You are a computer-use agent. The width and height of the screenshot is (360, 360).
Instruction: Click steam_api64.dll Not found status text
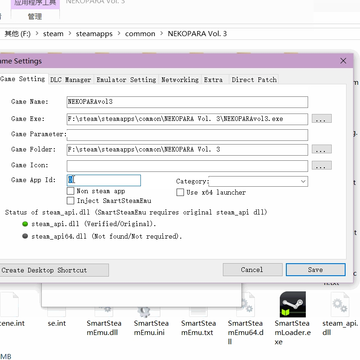pos(107,236)
